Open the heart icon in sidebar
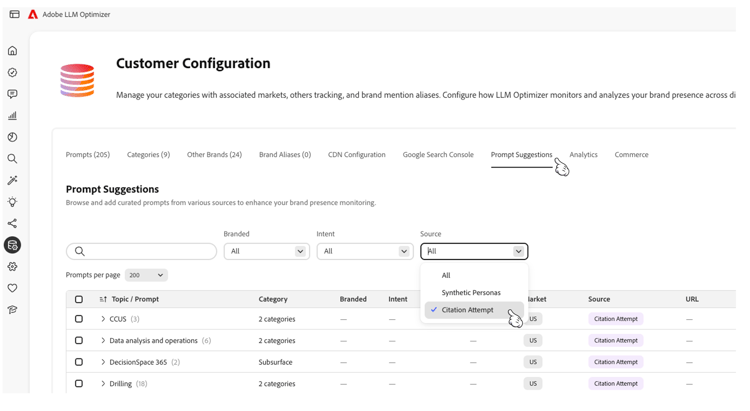This screenshot has width=750, height=411. 12,288
